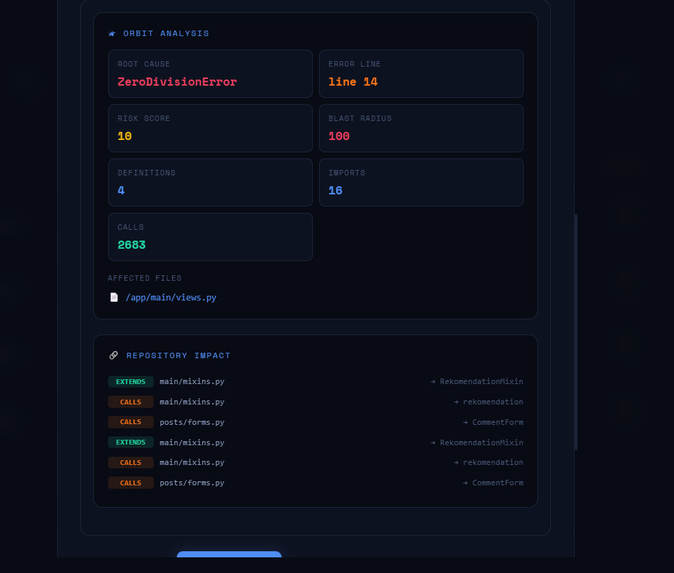Click the 'BLAST RADIUS' label
674x573 pixels.
pos(360,118)
